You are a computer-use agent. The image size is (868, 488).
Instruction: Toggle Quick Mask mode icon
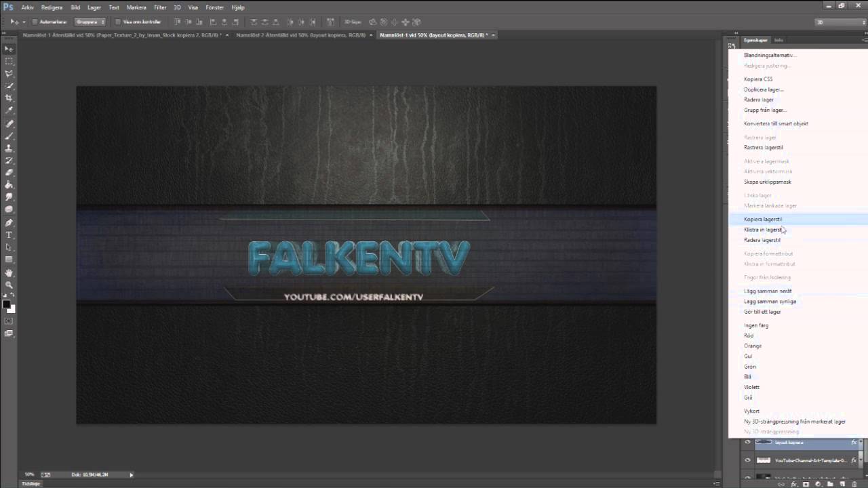point(9,321)
